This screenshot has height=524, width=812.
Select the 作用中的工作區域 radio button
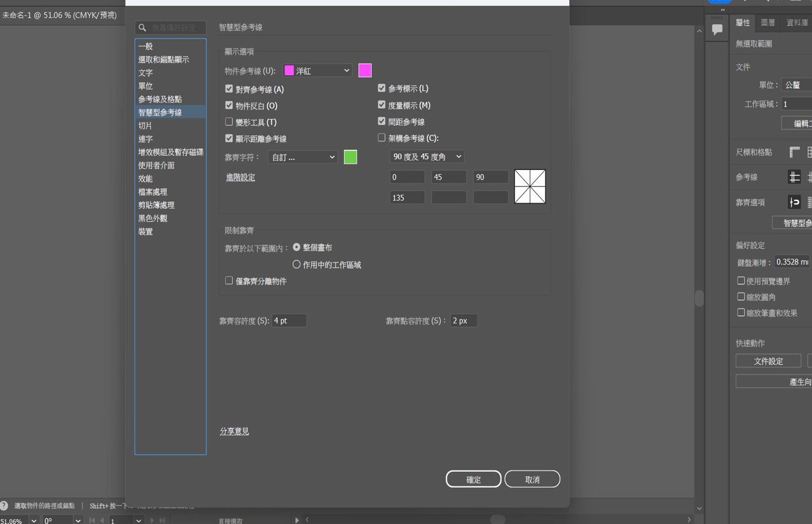(x=296, y=265)
